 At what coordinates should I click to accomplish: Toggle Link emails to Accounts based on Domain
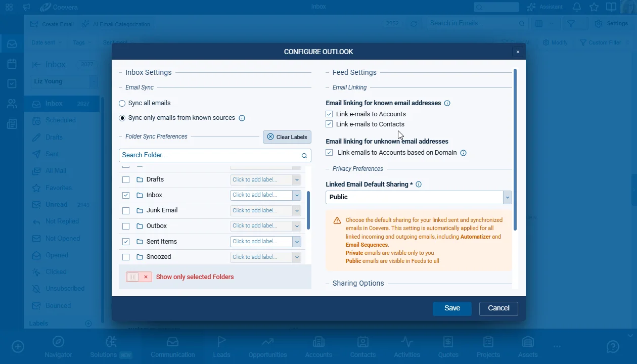pos(329,153)
